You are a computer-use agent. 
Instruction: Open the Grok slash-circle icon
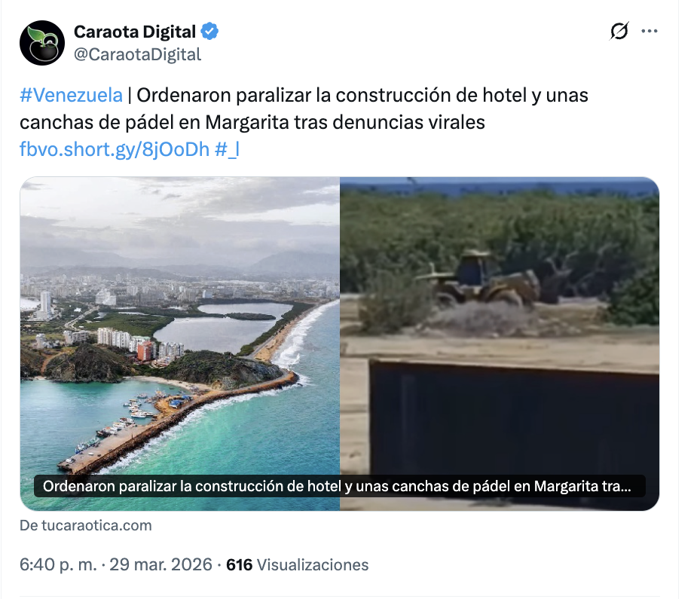tap(619, 31)
